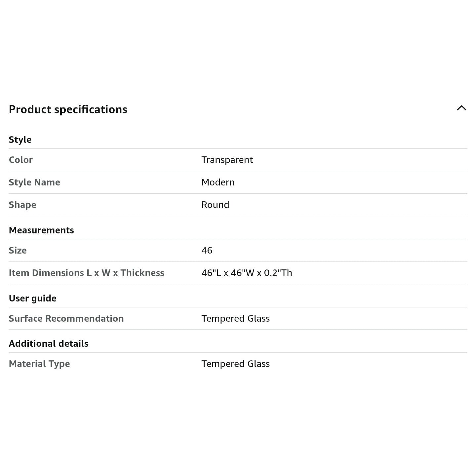Select Tempered Glass under Surface Recommendation
Screen dimensions: 476x476
point(236,319)
